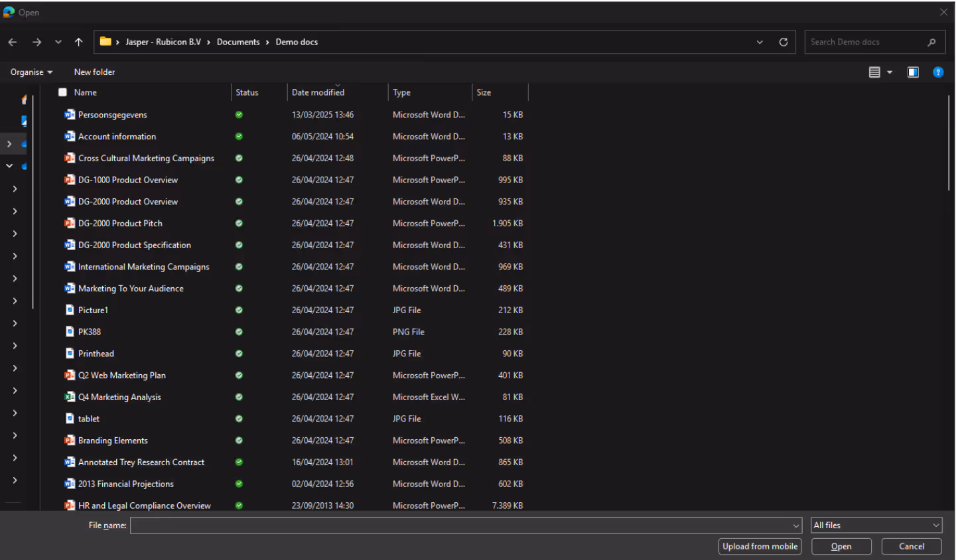Click the HR and Legal Compliance Overview name
The width and height of the screenshot is (956, 560).
(144, 506)
